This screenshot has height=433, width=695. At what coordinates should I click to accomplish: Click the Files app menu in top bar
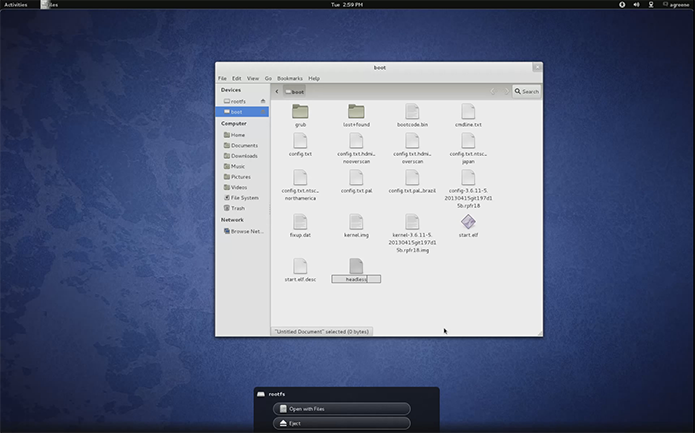pos(49,4)
